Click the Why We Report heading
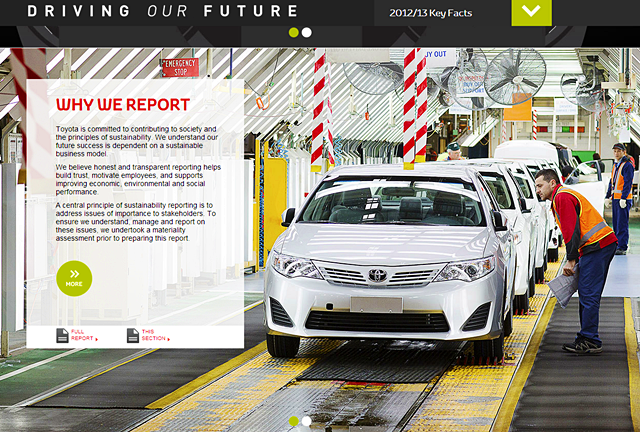Screen dimensions: 640x432 pyautogui.click(x=122, y=105)
